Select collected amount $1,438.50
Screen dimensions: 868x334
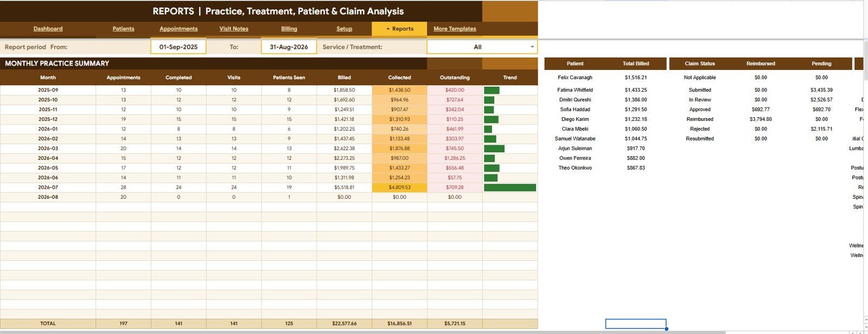point(399,90)
